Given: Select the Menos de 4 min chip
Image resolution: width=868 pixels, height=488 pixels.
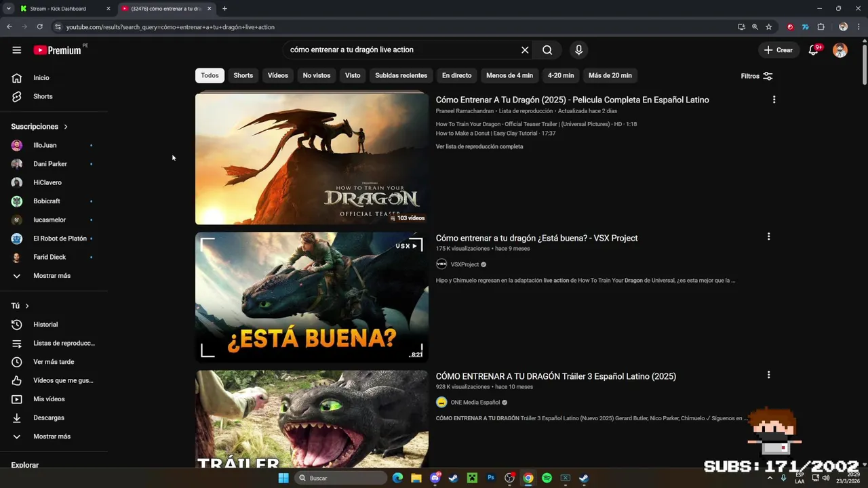Looking at the screenshot, I should (x=509, y=75).
